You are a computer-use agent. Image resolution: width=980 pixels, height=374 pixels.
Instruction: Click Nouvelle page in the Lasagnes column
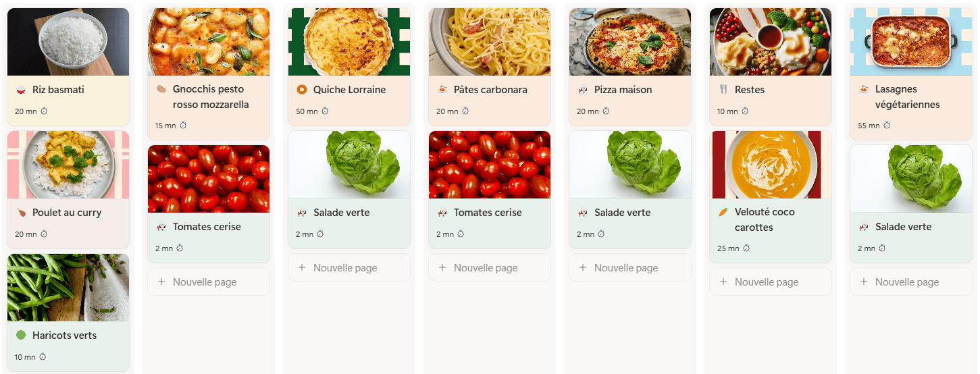907,282
